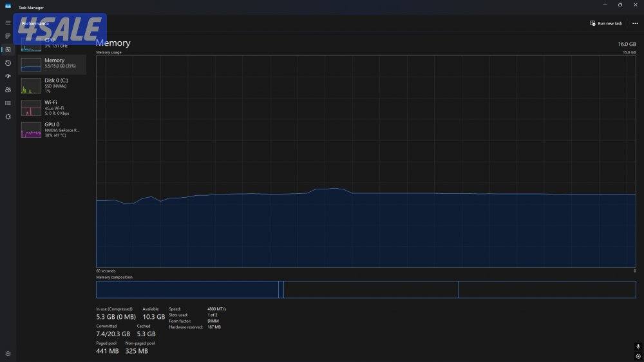Select Disk 0 (C:) in resource list
The height and width of the screenshot is (362, 644).
(53, 85)
